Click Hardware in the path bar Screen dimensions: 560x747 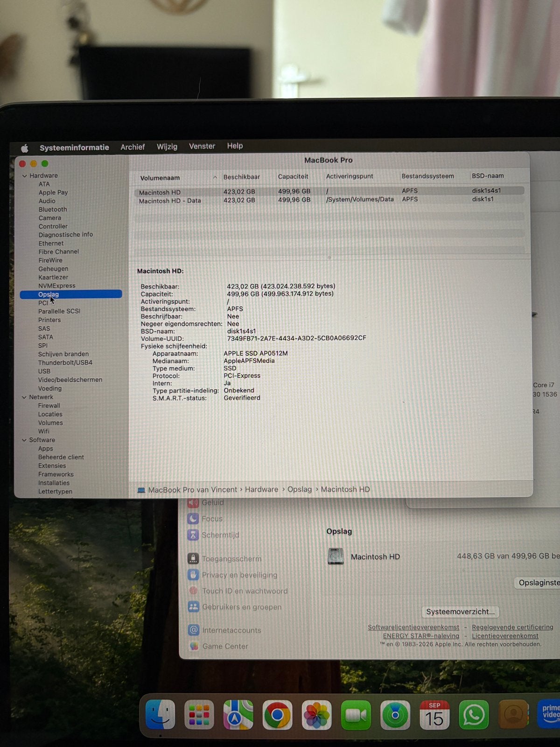coord(261,489)
